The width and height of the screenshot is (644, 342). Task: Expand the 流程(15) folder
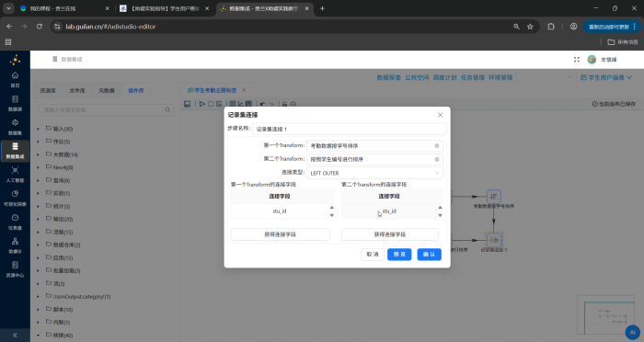coord(39,232)
